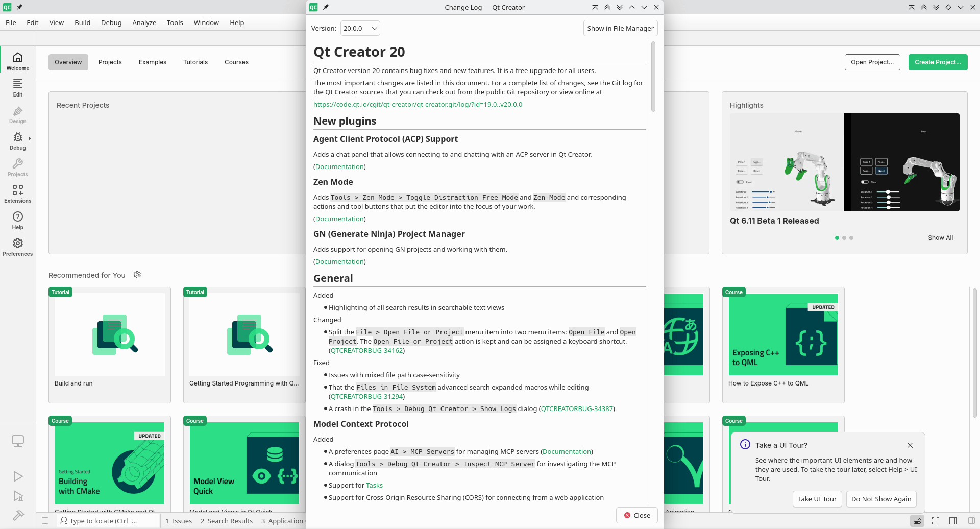Screen dimensions: 980x529
Task: Dismiss the Take a UI Tour popup
Action: pyautogui.click(x=910, y=445)
